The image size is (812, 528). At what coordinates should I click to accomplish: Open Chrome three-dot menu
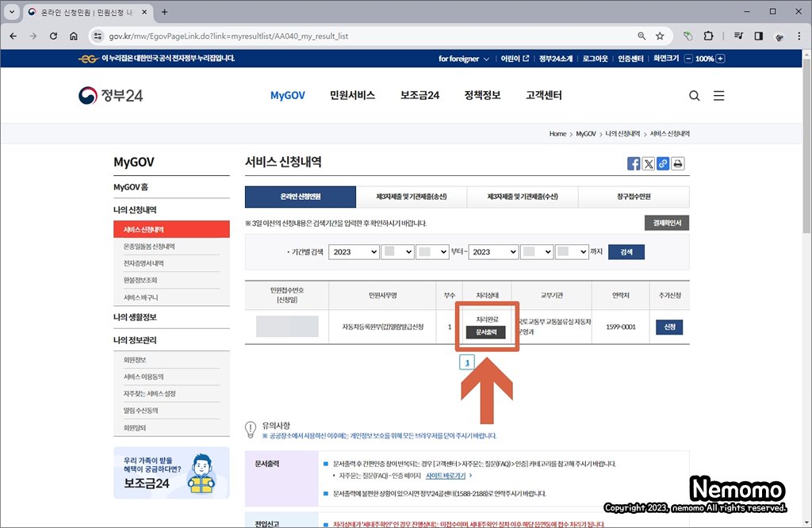(799, 36)
